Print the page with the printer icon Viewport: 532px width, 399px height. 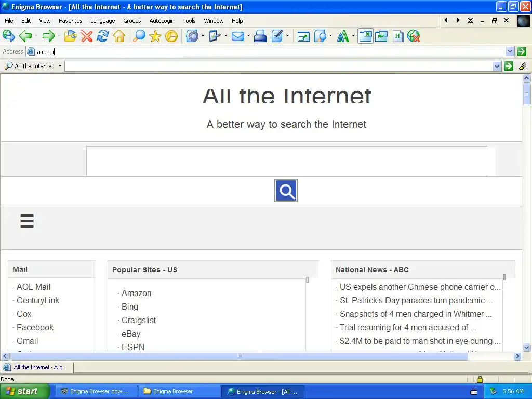click(x=260, y=36)
